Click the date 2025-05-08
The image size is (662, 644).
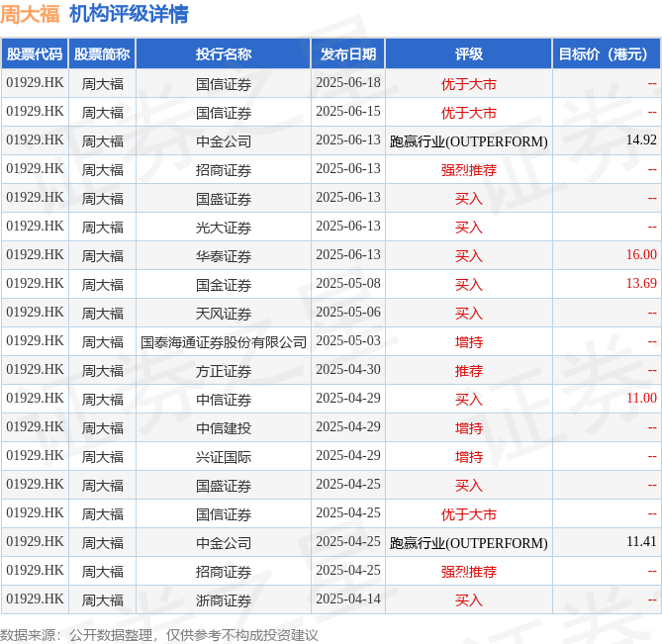click(348, 284)
